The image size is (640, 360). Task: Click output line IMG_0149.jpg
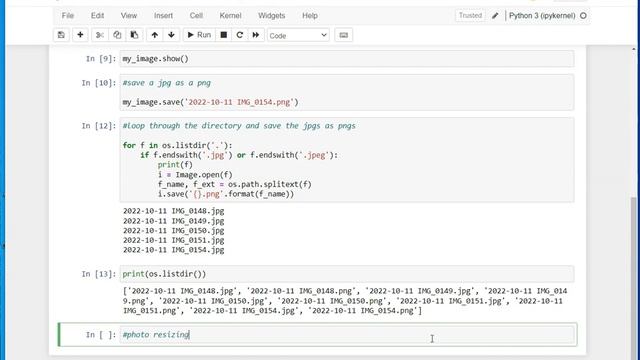point(173,221)
